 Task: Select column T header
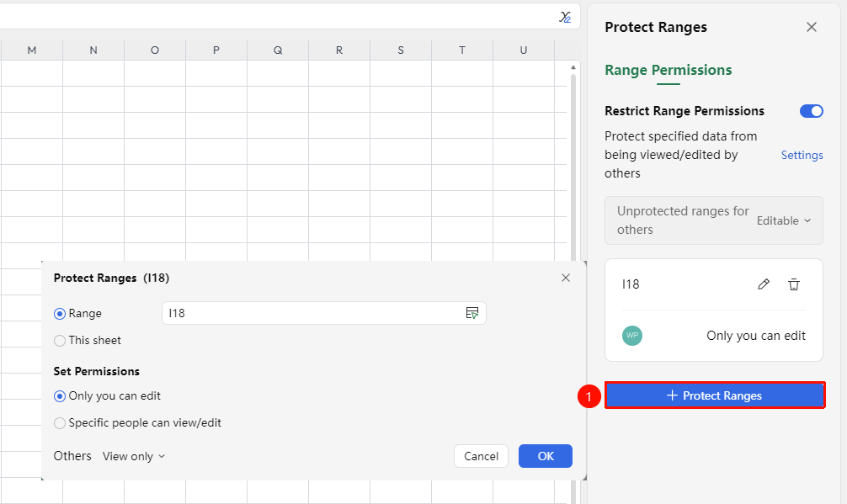pos(462,50)
